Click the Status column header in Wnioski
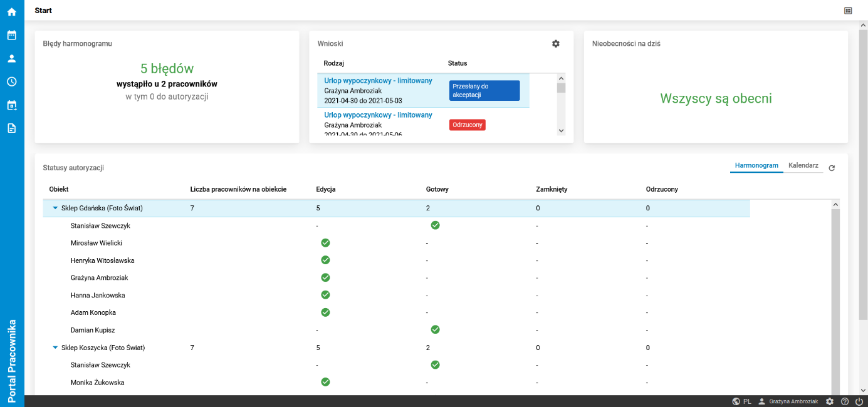 (x=458, y=63)
